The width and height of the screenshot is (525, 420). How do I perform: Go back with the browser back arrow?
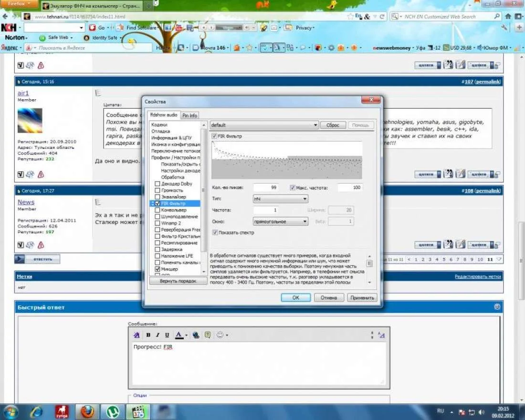point(5,16)
